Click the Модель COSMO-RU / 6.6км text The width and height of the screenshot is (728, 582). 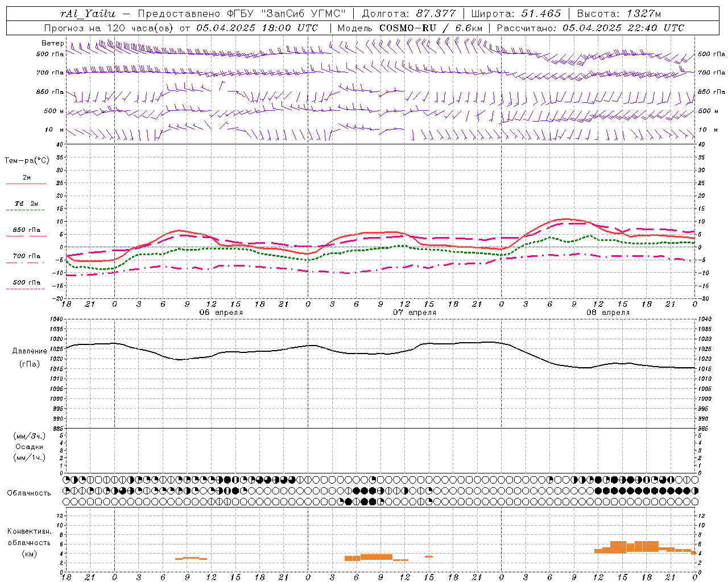410,28
